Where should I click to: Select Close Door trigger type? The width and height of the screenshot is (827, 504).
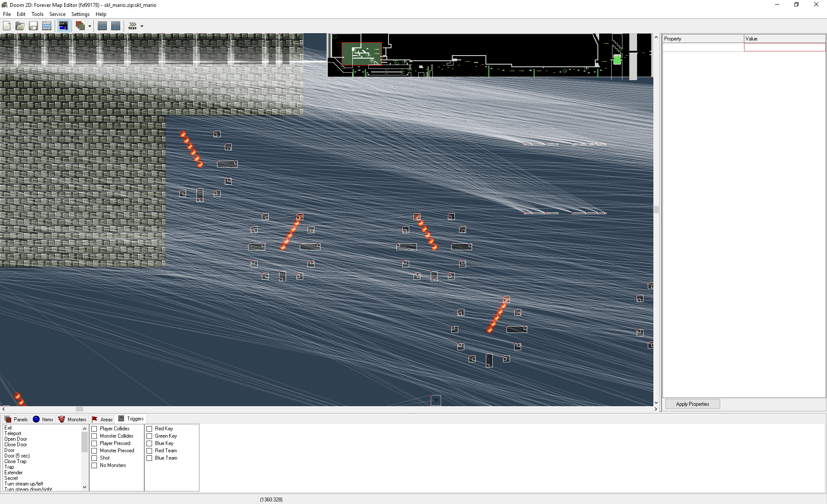[x=42, y=445]
